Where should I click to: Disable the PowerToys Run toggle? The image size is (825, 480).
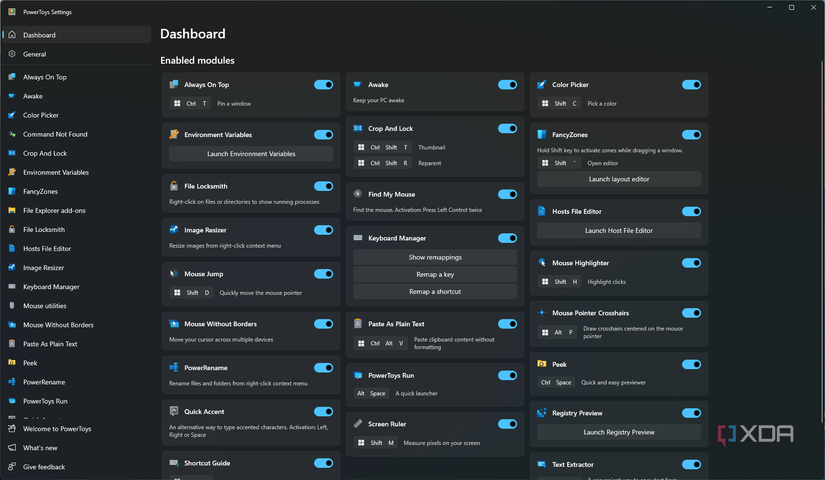click(x=508, y=375)
